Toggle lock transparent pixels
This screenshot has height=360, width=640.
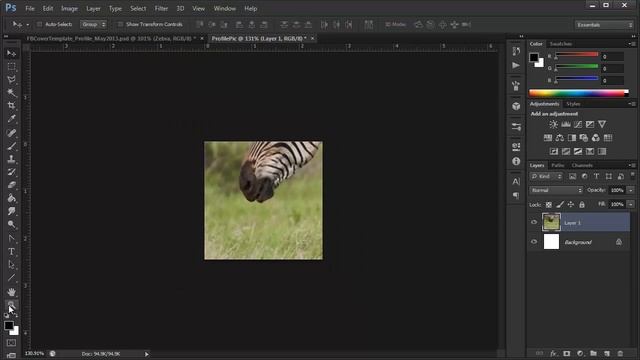tap(549, 204)
